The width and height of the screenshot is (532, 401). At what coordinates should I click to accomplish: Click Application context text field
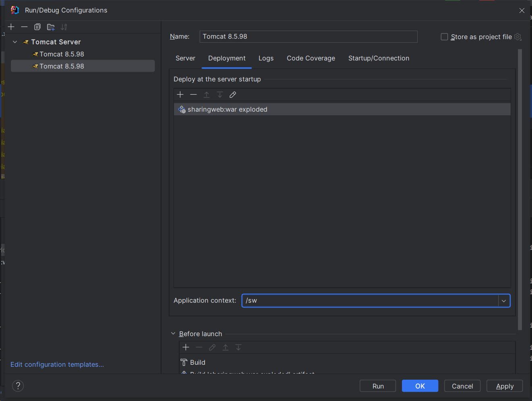pyautogui.click(x=370, y=301)
